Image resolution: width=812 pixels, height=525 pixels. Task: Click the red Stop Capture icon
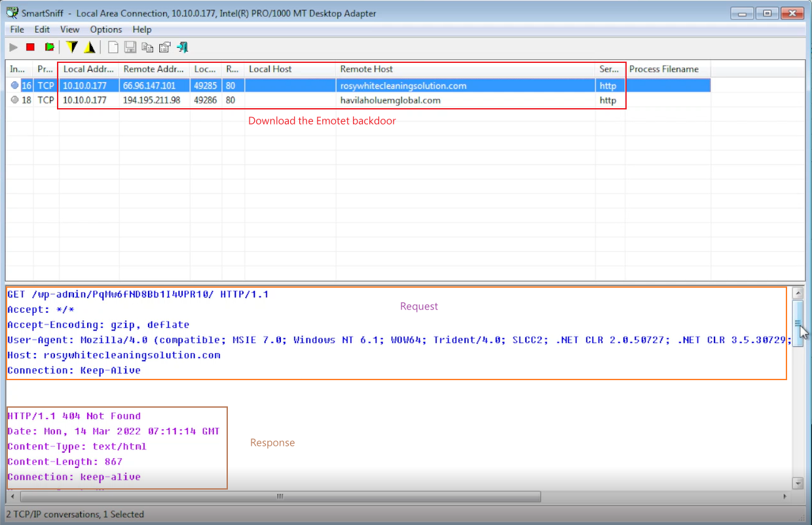click(x=30, y=47)
